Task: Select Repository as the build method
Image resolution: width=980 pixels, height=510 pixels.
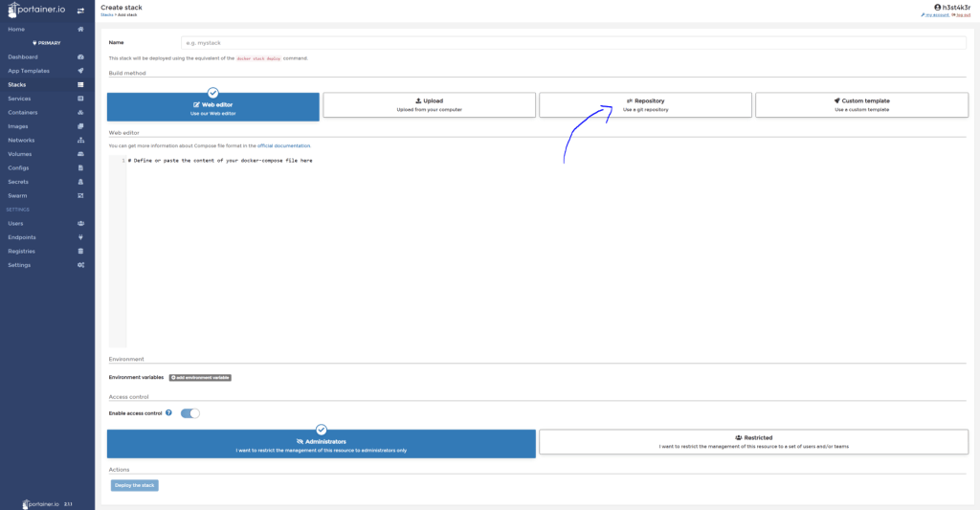Action: coord(645,104)
